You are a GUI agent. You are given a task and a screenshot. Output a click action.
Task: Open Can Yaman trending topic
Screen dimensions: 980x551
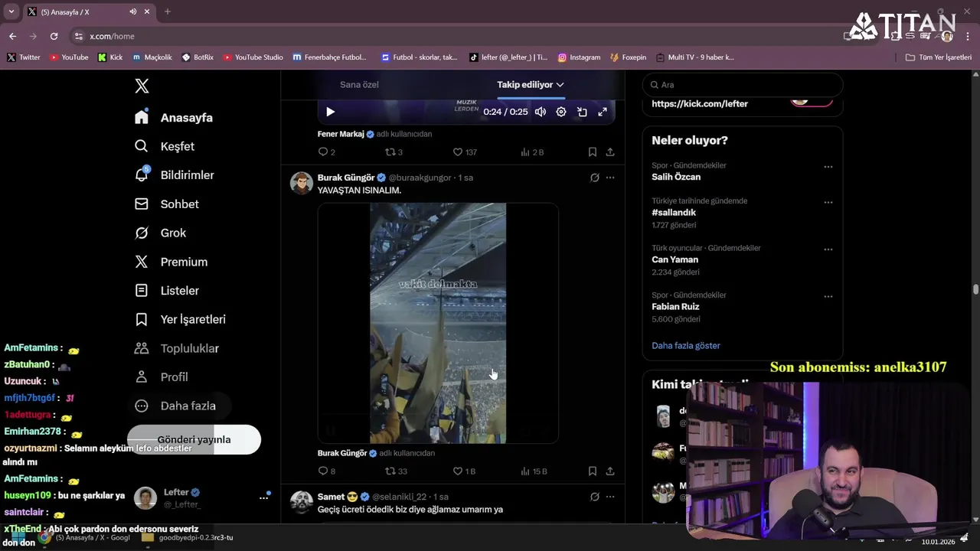[x=675, y=259]
